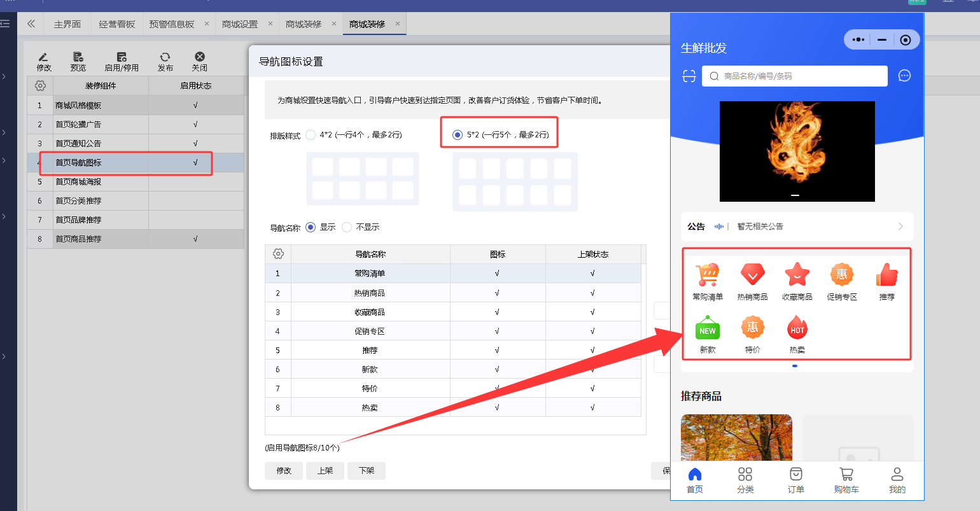Screen dimensions: 980x511
Task: Tap the chat message icon in phone preview
Action: coord(904,76)
